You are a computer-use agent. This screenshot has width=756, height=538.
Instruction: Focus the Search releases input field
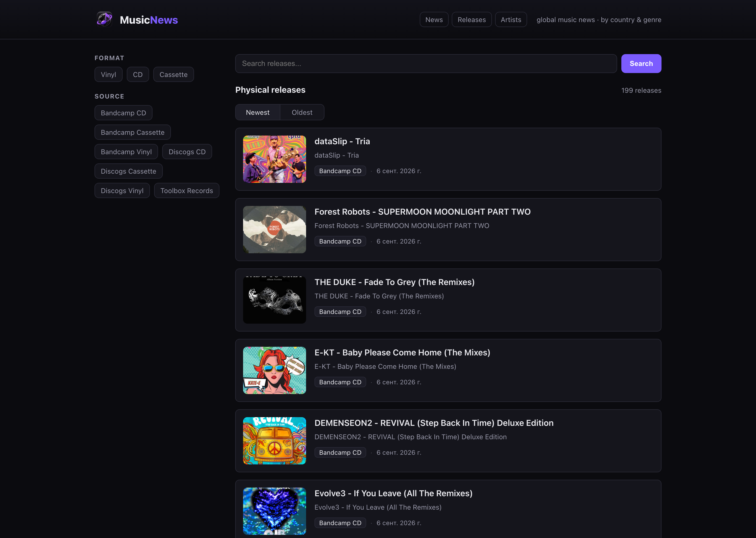tap(426, 64)
